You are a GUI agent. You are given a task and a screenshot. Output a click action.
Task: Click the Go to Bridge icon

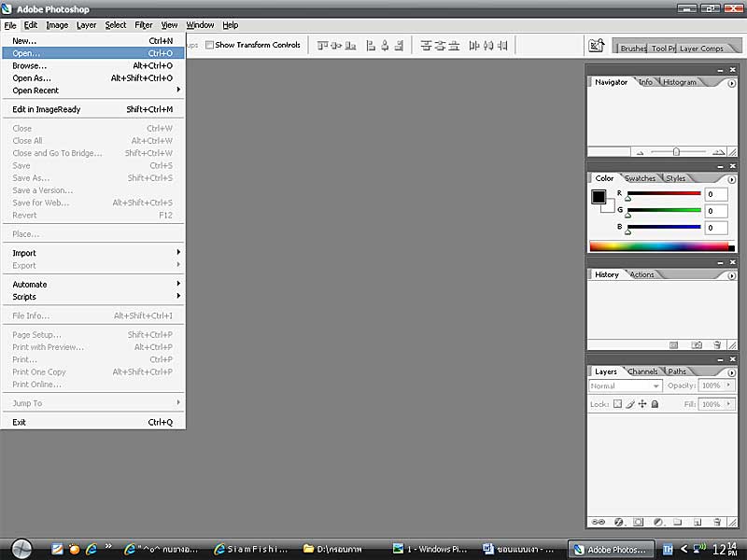[x=597, y=45]
